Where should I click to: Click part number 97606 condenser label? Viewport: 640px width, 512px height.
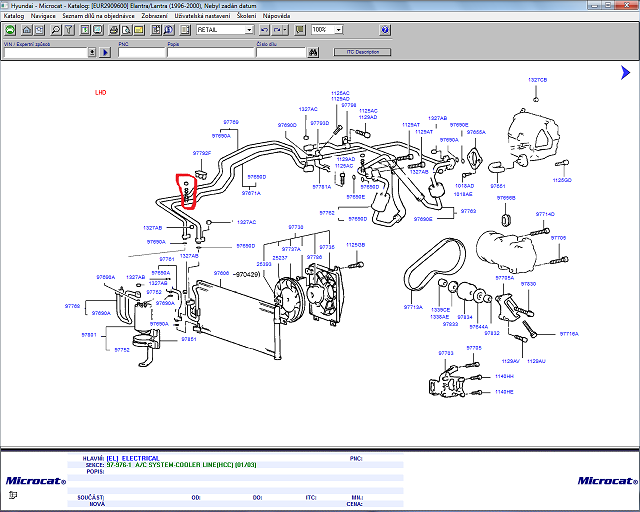pyautogui.click(x=221, y=272)
